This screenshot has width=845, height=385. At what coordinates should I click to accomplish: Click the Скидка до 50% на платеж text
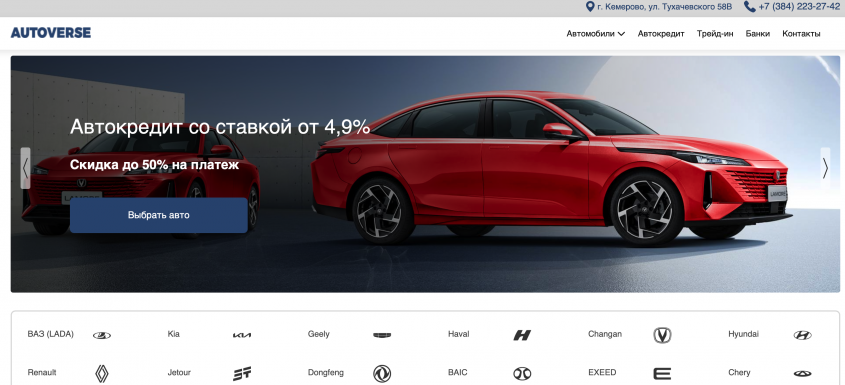click(x=154, y=165)
